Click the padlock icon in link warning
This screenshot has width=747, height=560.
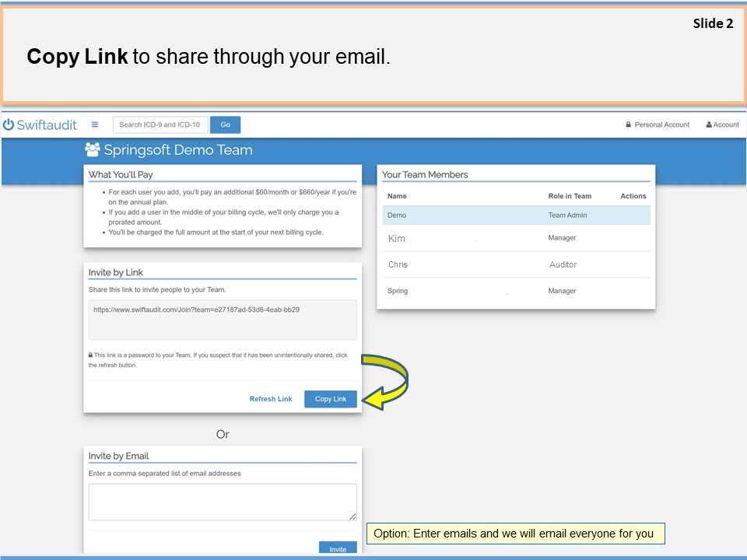91,355
